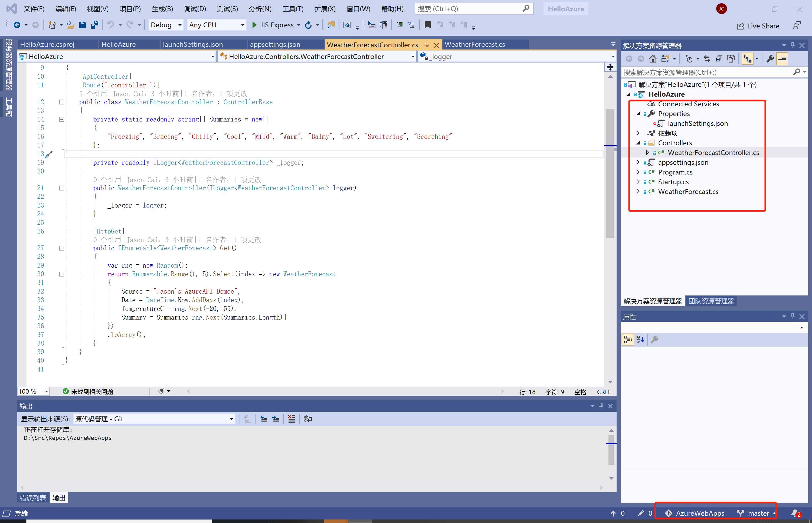Select the Any CPU platform dropdown
Viewport: 812px width, 523px height.
pyautogui.click(x=216, y=24)
